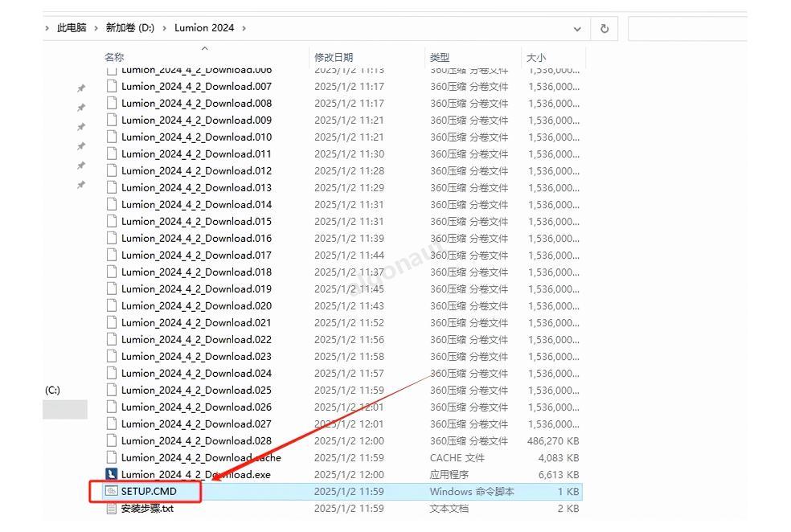Select the 安装步骤.txt file name
This screenshot has width=791, height=532.
point(147,509)
